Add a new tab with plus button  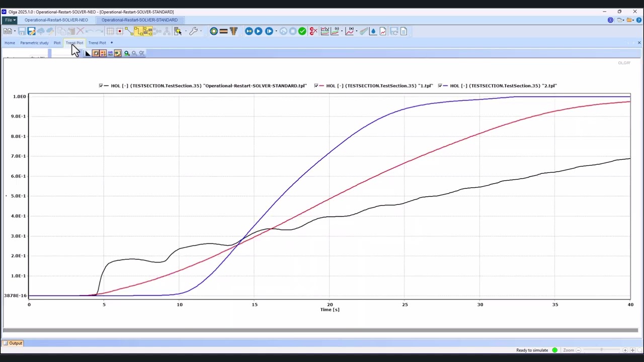[x=112, y=43]
